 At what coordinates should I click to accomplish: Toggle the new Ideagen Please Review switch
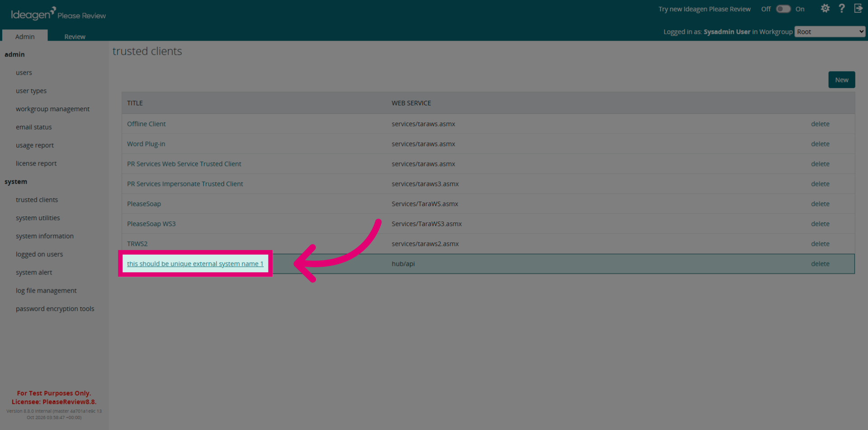coord(783,9)
